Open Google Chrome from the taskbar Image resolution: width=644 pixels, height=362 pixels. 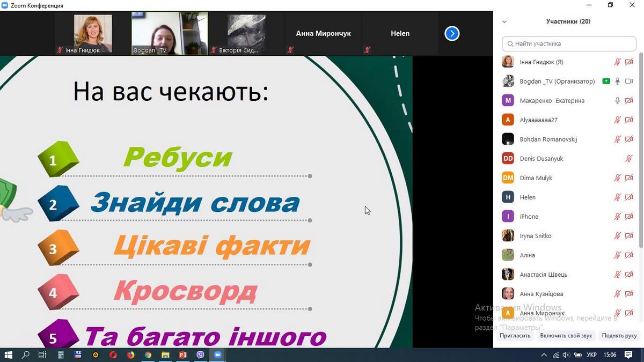pyautogui.click(x=148, y=355)
